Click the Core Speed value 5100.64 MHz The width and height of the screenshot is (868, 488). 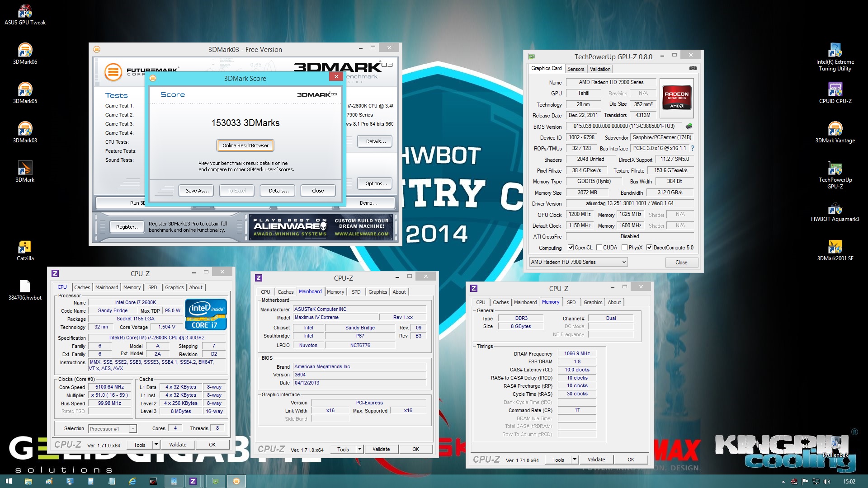[x=109, y=387]
